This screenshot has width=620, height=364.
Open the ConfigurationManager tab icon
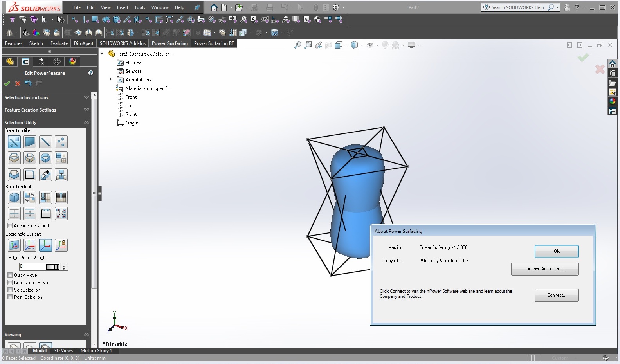(41, 61)
